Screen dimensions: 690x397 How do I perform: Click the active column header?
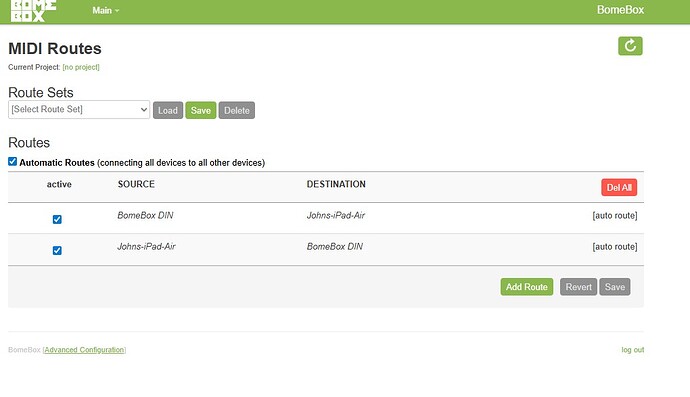pos(59,184)
